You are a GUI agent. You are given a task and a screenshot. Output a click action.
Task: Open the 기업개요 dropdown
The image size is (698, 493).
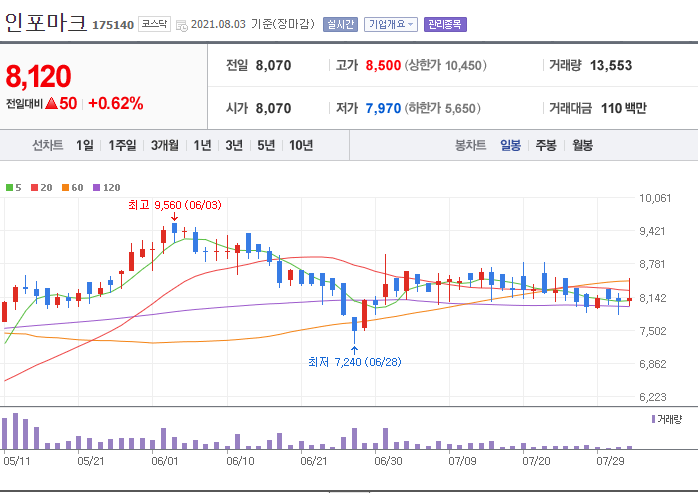pos(391,24)
